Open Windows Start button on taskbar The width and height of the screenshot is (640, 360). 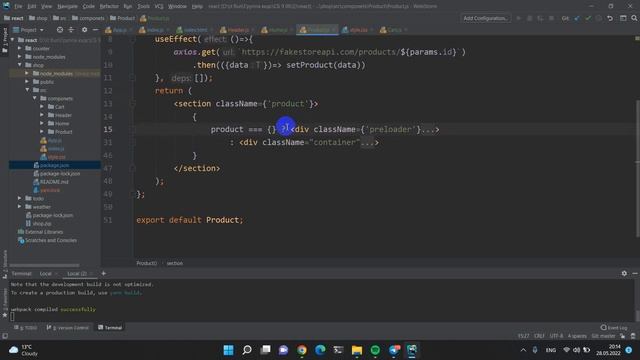(x=229, y=350)
